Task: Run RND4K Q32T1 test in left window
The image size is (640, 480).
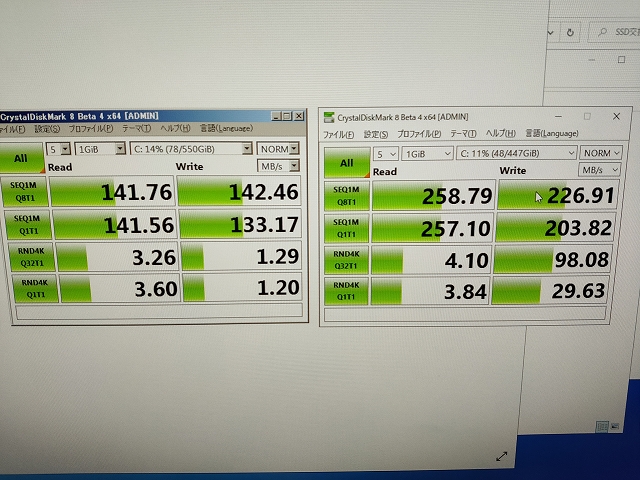Action: 31,257
